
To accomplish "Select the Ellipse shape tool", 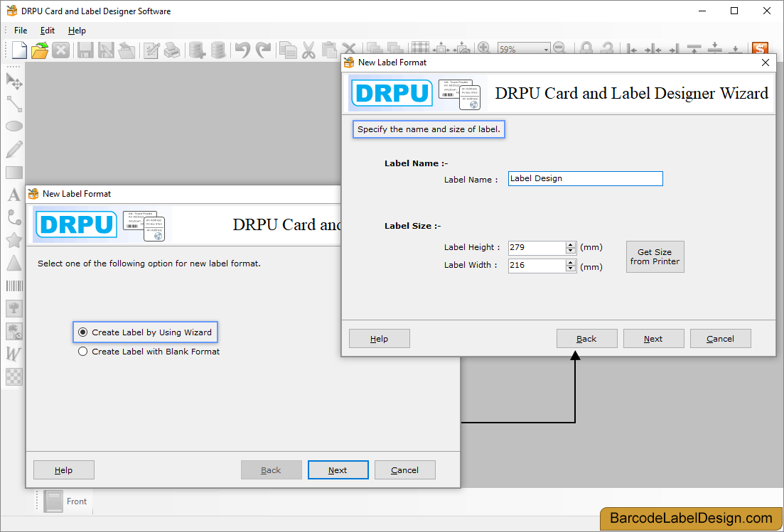I will (14, 126).
